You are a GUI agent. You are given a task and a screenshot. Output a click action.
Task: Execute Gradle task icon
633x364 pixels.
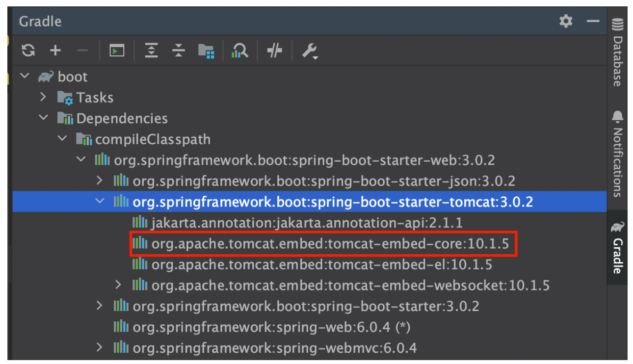point(117,50)
